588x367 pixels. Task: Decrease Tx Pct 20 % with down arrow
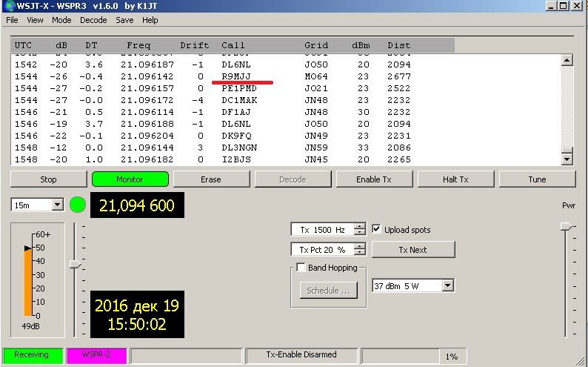(360, 252)
